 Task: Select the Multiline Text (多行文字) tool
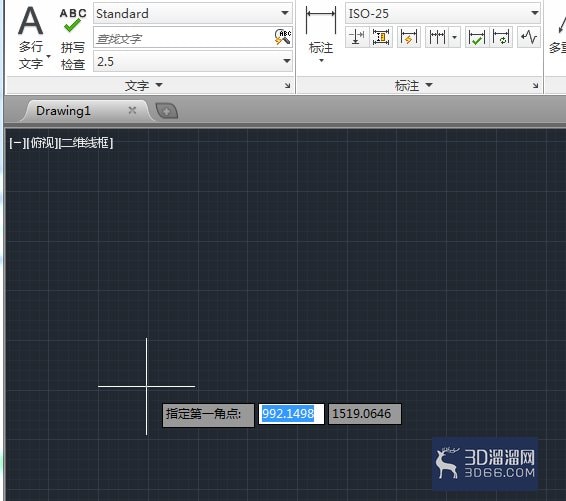[31, 38]
